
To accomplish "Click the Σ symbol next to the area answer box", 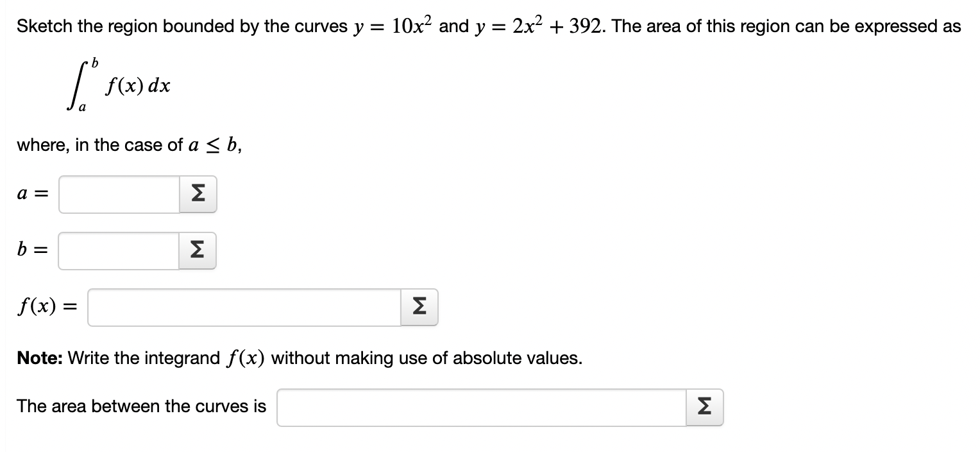I will pyautogui.click(x=704, y=406).
